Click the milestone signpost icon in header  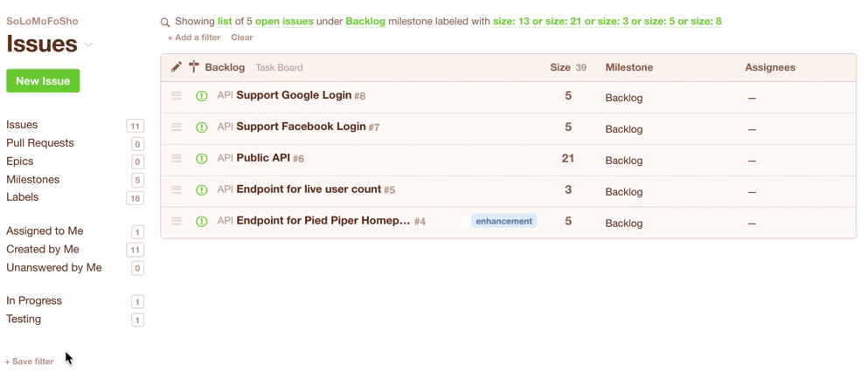[194, 67]
